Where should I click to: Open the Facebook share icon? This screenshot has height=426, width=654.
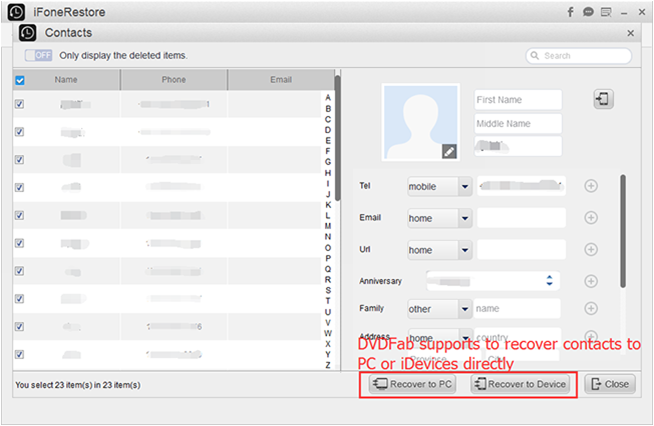click(x=571, y=12)
